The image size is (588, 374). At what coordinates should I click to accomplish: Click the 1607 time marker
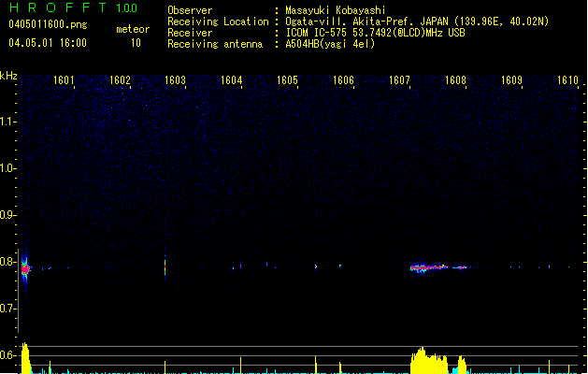399,80
